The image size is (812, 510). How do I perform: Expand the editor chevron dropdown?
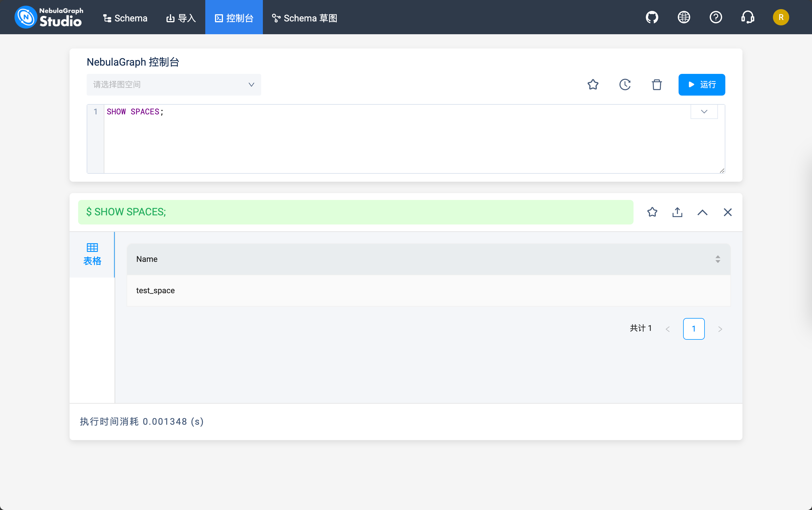pyautogui.click(x=704, y=112)
